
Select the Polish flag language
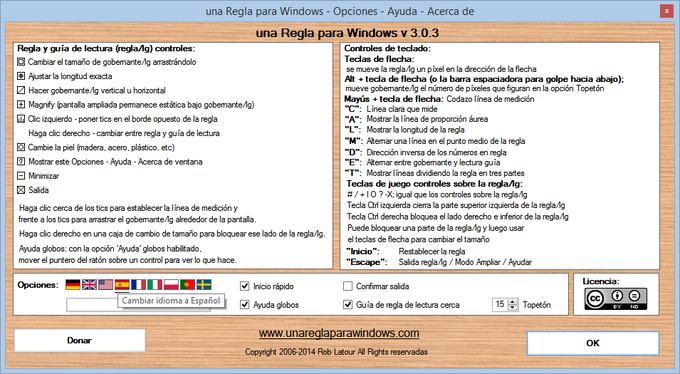[x=171, y=285]
